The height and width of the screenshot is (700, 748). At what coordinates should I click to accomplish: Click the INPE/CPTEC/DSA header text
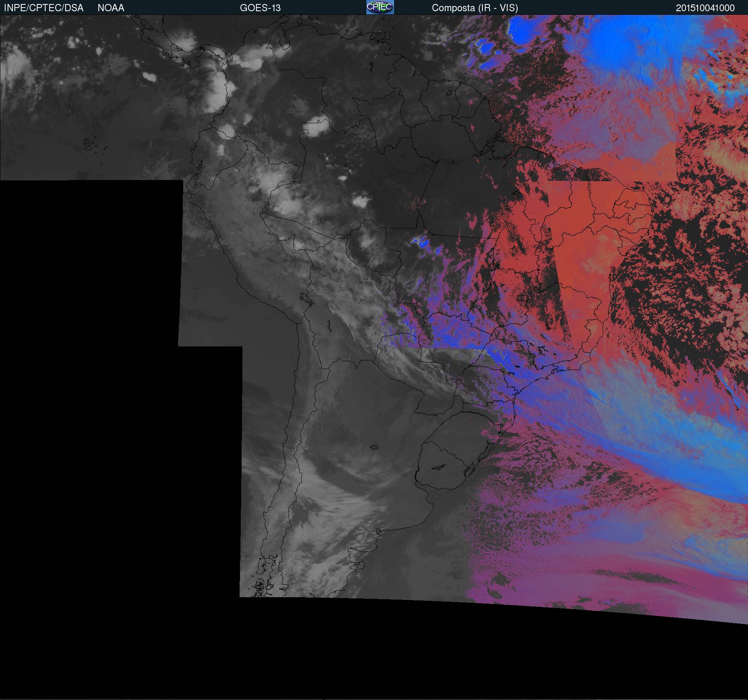coord(44,8)
